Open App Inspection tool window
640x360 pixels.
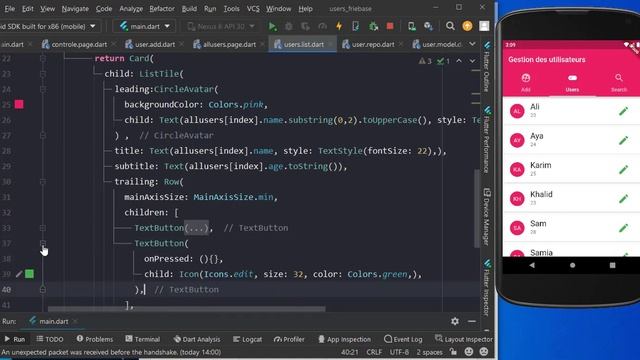[344, 339]
